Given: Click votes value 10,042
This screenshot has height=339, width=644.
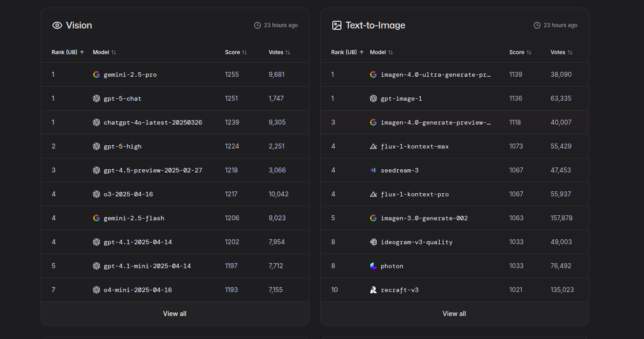Looking at the screenshot, I should coord(279,194).
